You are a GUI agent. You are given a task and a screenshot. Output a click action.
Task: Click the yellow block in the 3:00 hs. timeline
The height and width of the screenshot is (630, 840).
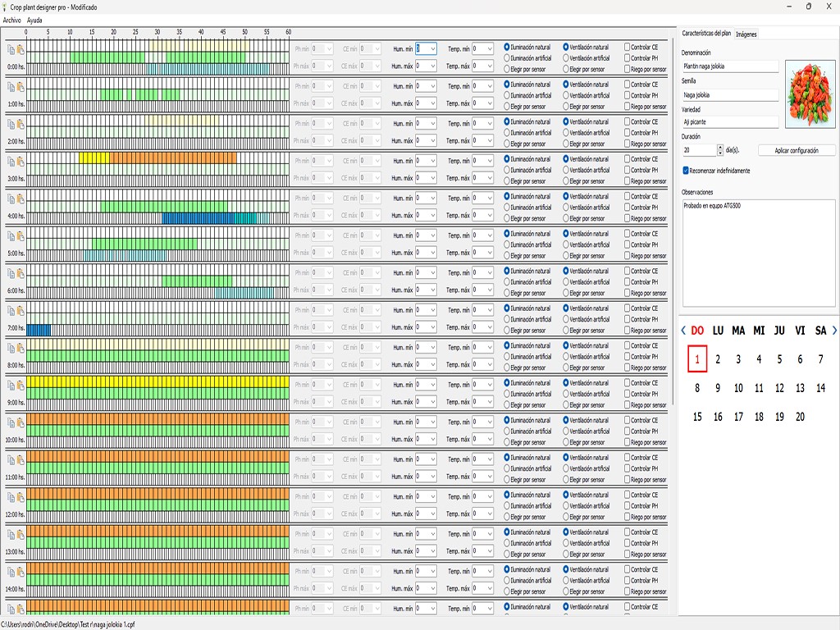pos(94,157)
